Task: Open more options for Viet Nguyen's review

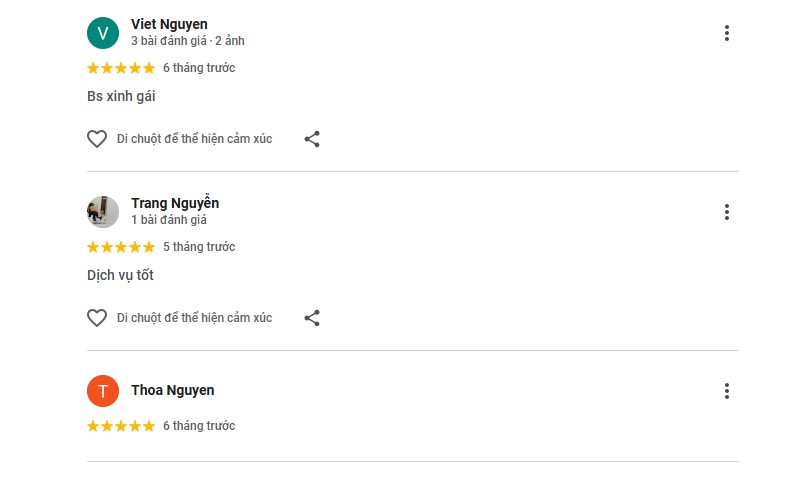Action: (727, 33)
